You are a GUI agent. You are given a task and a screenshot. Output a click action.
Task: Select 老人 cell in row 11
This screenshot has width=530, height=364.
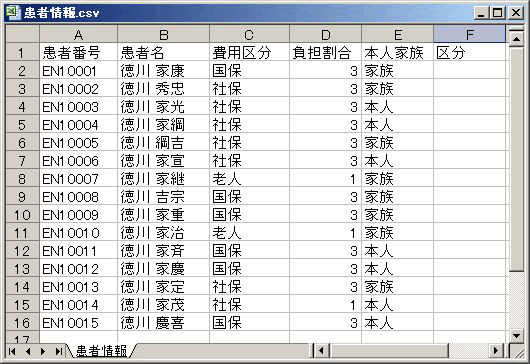[249, 233]
